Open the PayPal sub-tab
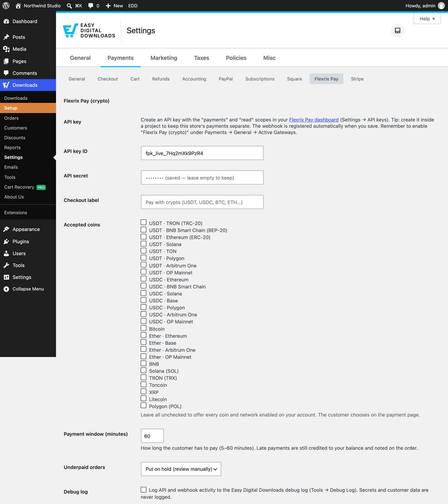 [x=226, y=79]
